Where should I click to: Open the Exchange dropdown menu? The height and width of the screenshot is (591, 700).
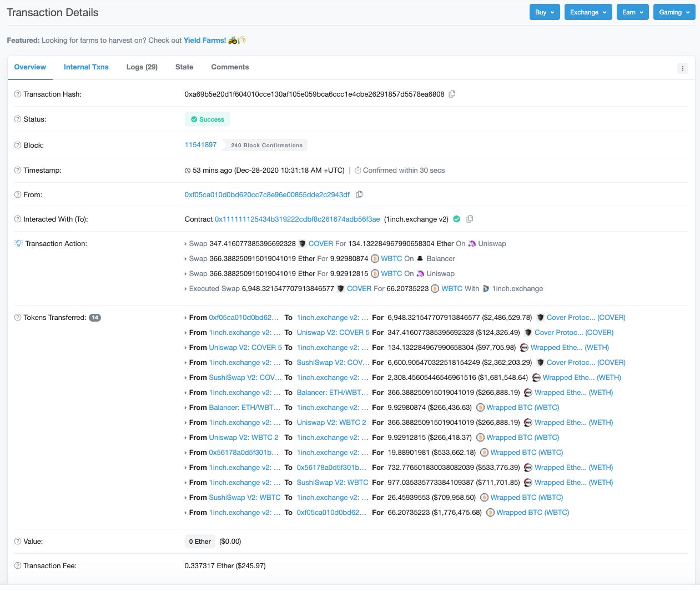(x=588, y=12)
